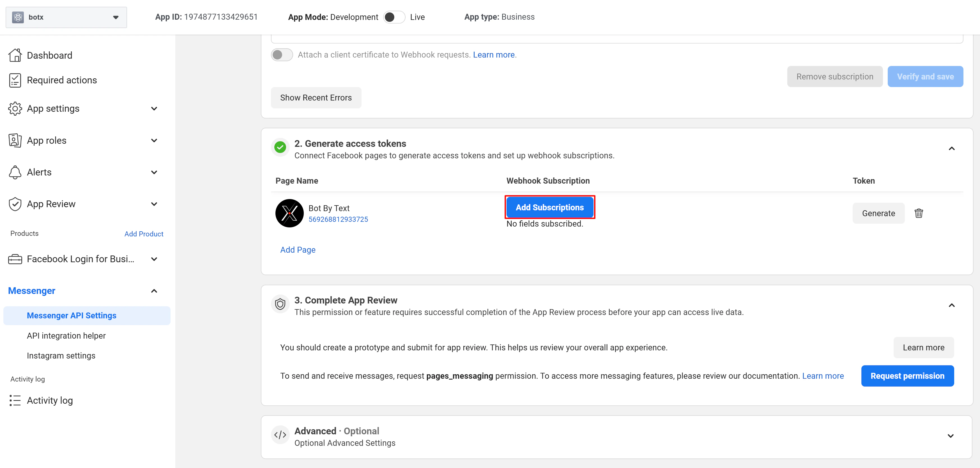Click the Bot By Text page name
The height and width of the screenshot is (468, 980).
coord(329,208)
